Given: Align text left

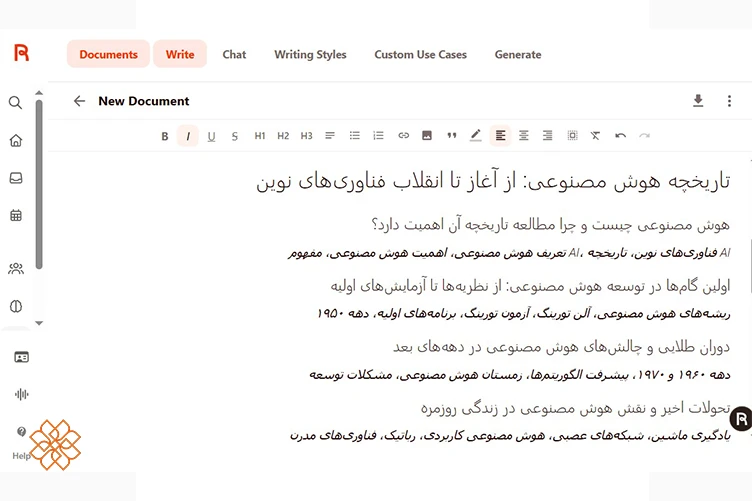Looking at the screenshot, I should point(500,136).
